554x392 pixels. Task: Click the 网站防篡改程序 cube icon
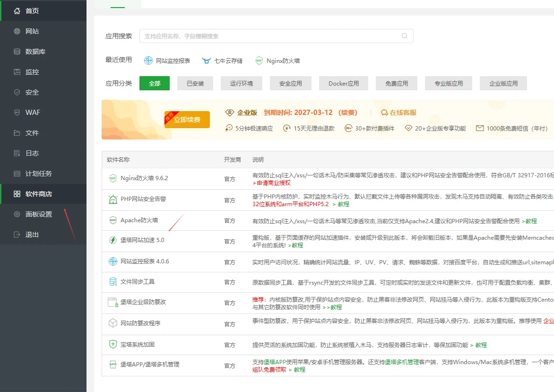[x=113, y=323]
